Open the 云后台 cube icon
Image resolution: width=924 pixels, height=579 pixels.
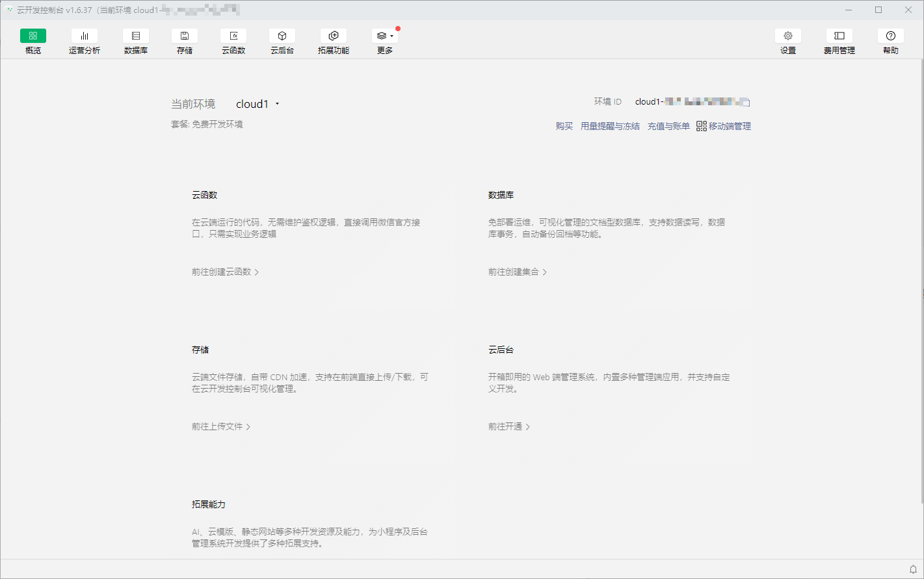[x=282, y=36]
